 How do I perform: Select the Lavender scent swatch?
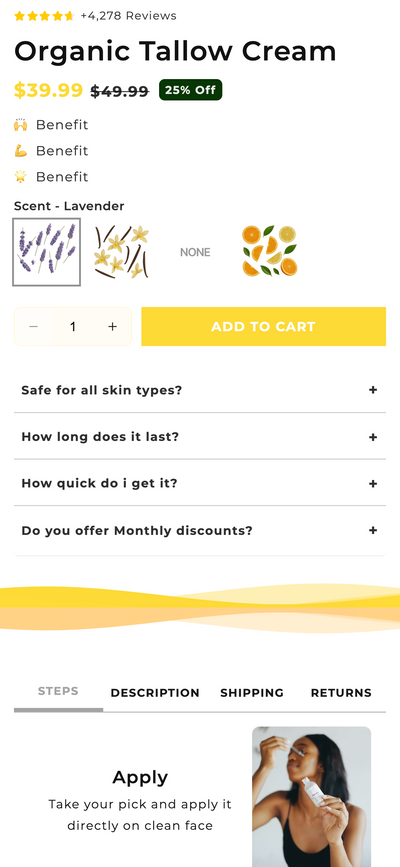46,252
